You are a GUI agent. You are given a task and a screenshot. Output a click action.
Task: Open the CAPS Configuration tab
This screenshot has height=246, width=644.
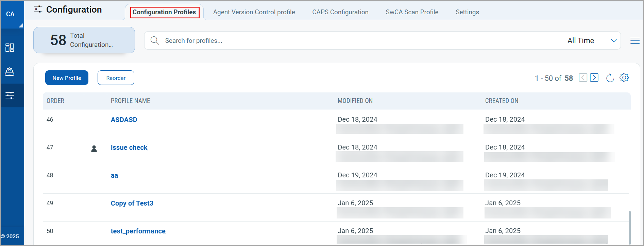(340, 12)
